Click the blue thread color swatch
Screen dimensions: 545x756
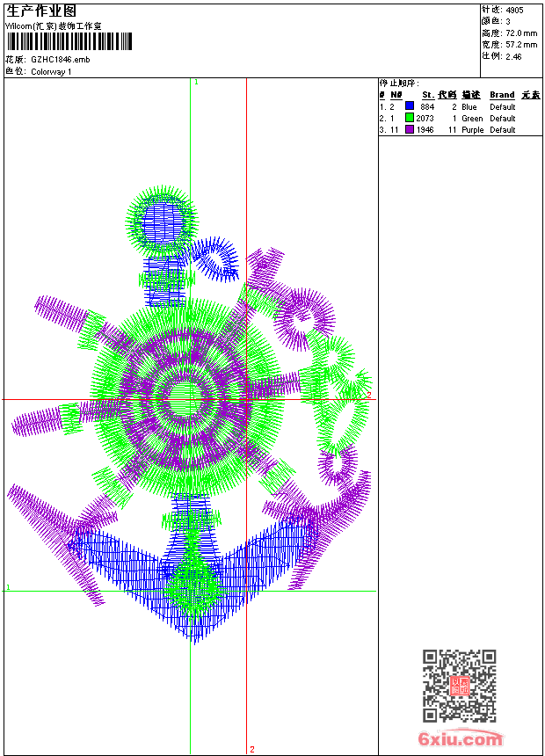(410, 106)
